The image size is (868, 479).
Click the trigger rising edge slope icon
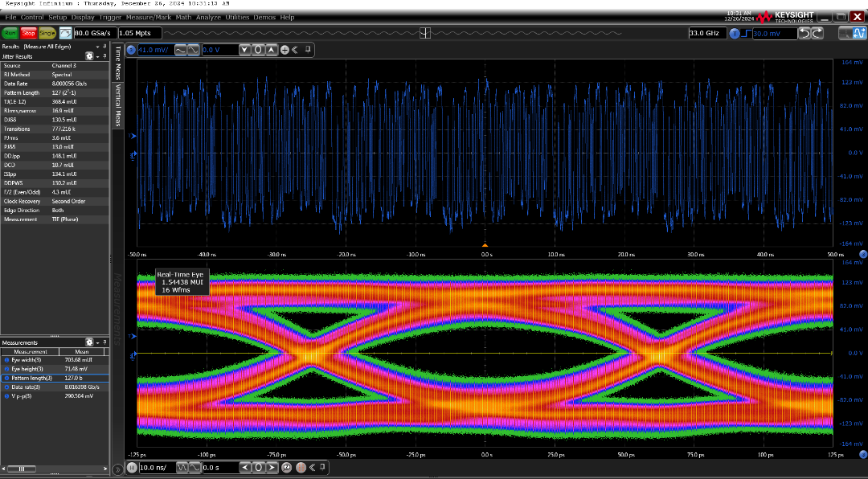[x=747, y=33]
